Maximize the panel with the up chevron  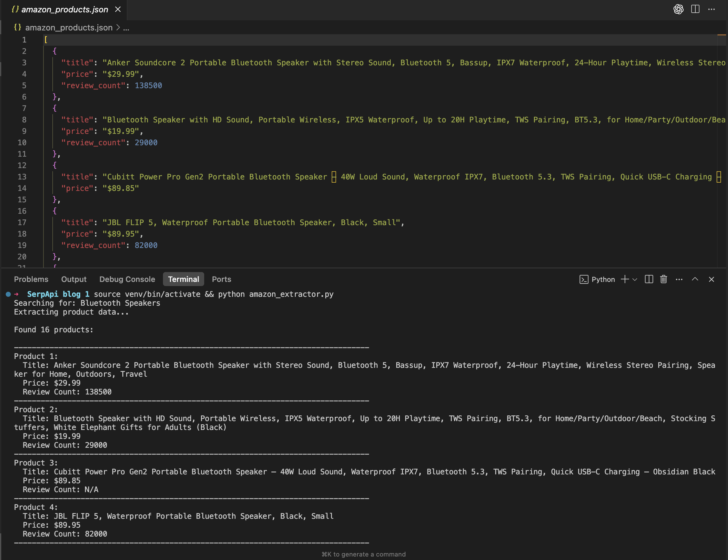695,279
